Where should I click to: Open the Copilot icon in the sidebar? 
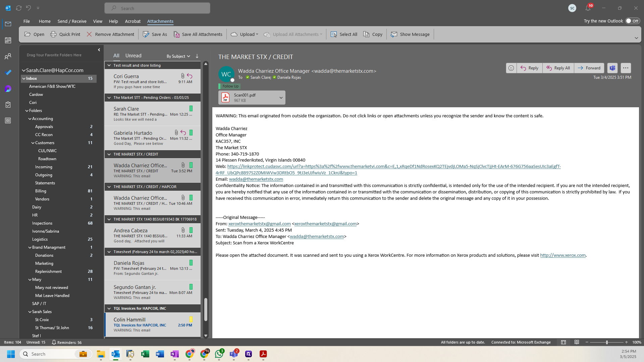8,88
